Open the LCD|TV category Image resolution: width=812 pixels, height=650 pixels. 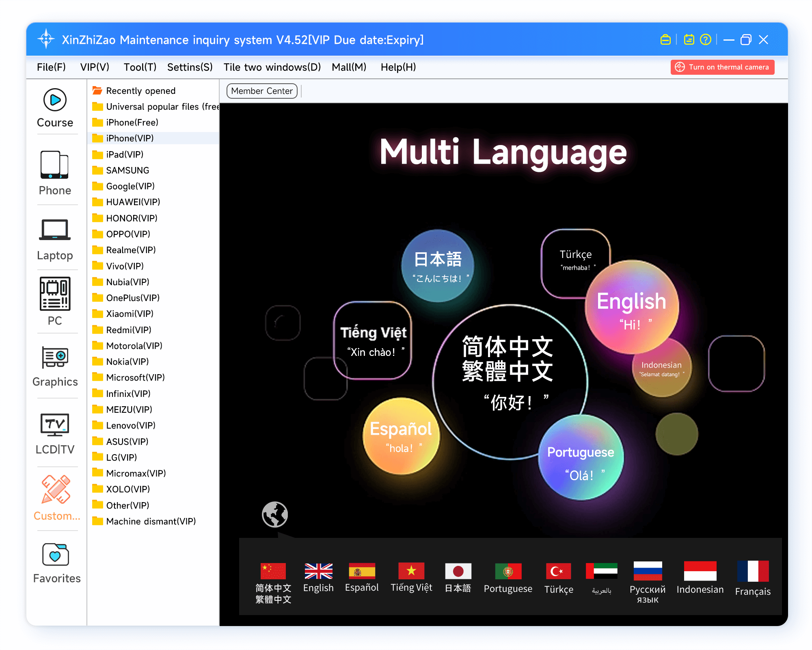(55, 433)
